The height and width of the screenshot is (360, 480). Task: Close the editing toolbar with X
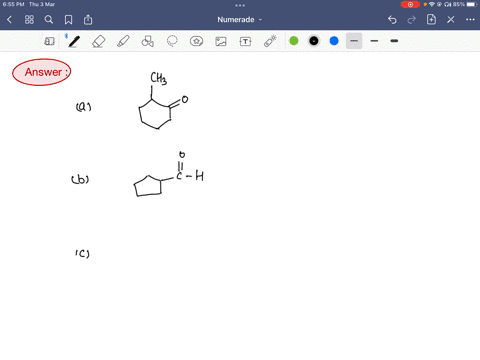(x=451, y=20)
